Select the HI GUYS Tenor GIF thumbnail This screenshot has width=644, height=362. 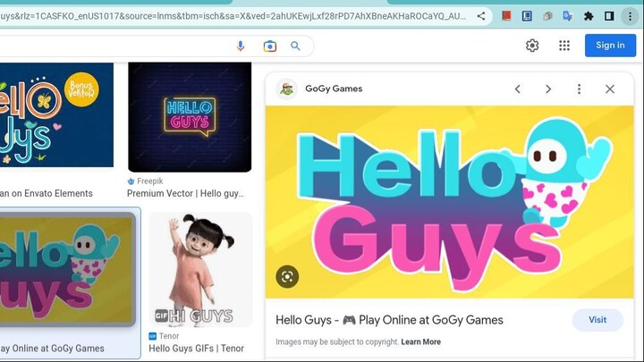pyautogui.click(x=200, y=270)
